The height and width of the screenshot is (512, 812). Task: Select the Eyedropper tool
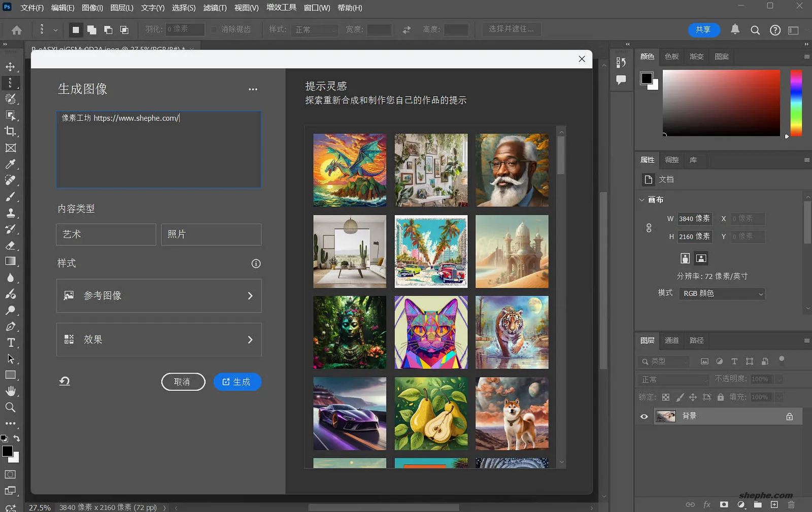(10, 164)
